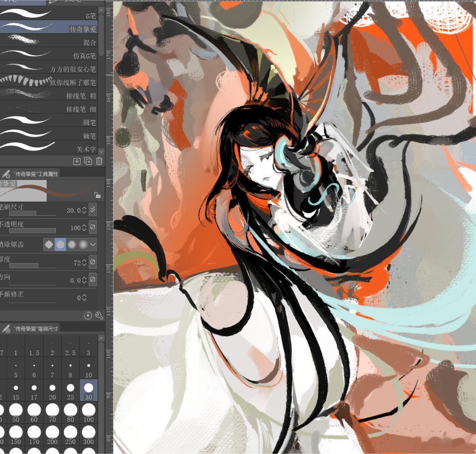Click the brush size 30.0 stepper arrows
The image size is (476, 454).
pyautogui.click(x=84, y=210)
